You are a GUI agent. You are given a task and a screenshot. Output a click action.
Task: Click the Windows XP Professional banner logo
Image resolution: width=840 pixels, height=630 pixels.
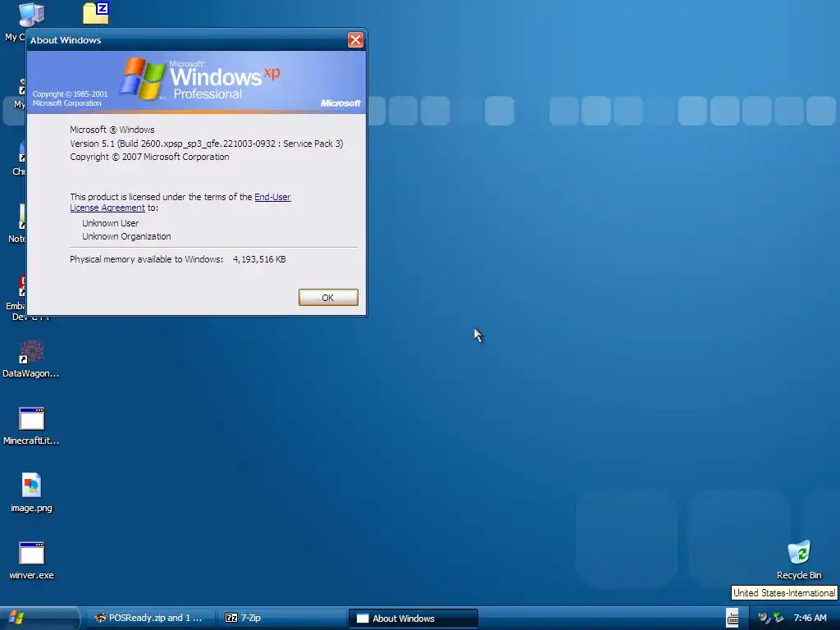click(199, 79)
